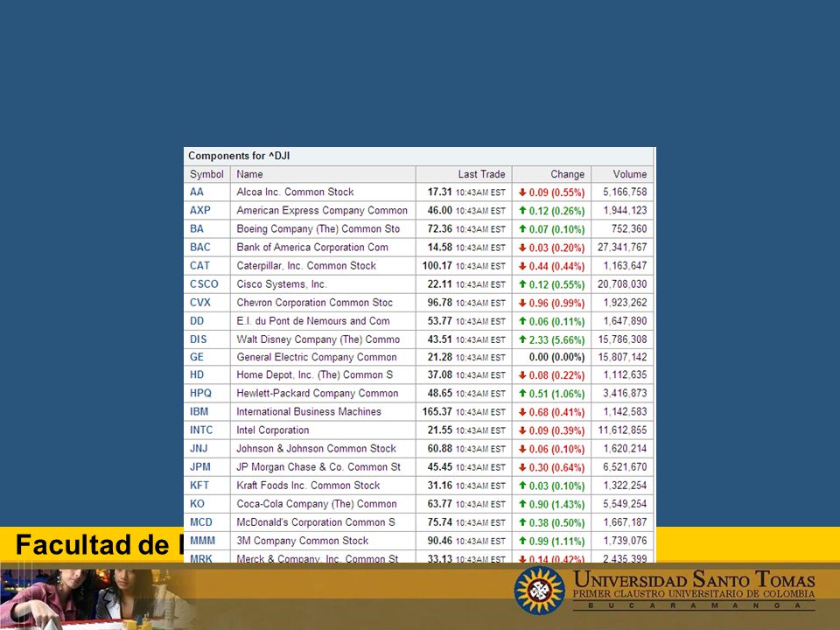
Task: Open the CSCO ticker symbol link
Action: (x=204, y=283)
